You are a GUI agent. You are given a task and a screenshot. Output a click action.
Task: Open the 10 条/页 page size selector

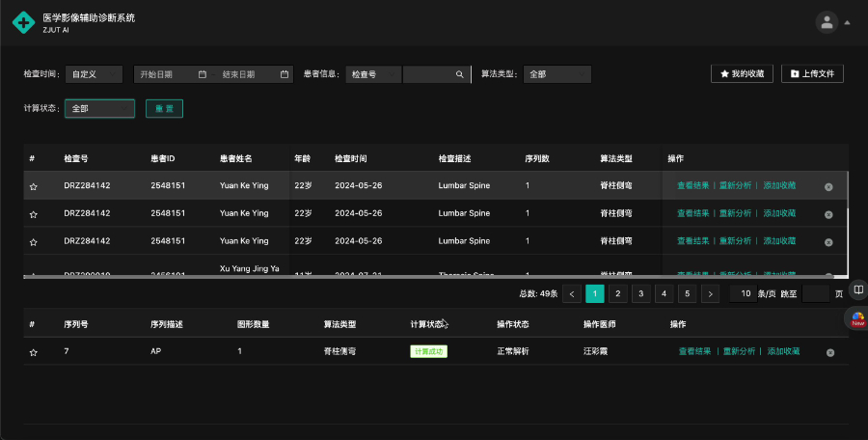point(743,293)
